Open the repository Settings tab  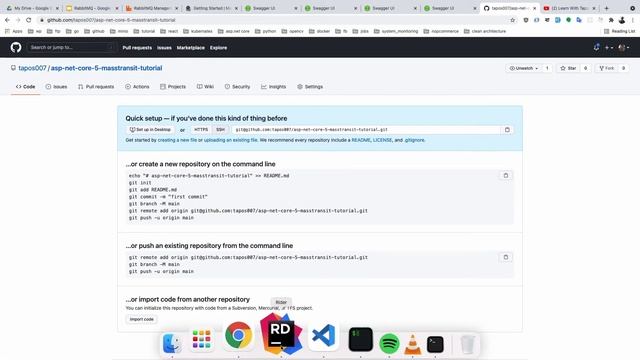(310, 87)
